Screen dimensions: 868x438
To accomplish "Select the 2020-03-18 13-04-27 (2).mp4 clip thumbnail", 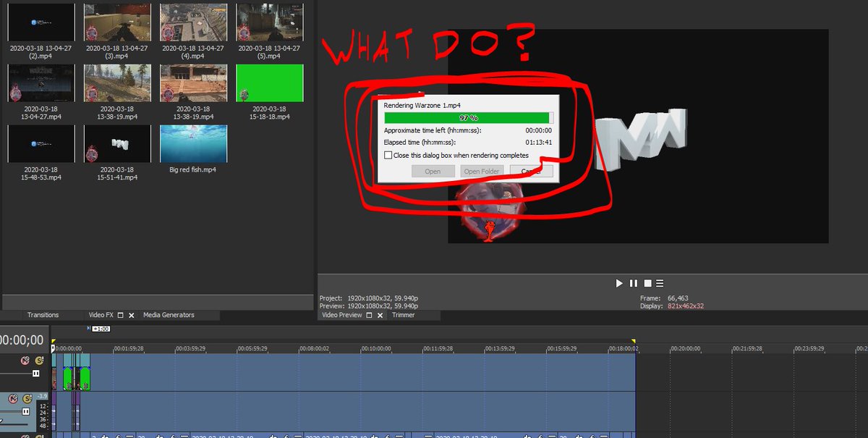I will click(41, 22).
